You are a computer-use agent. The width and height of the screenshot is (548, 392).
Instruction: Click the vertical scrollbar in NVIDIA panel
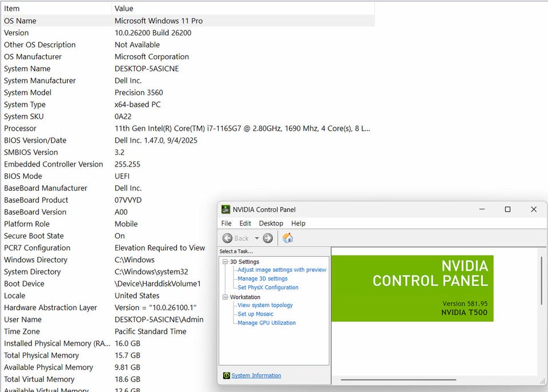pyautogui.click(x=541, y=280)
